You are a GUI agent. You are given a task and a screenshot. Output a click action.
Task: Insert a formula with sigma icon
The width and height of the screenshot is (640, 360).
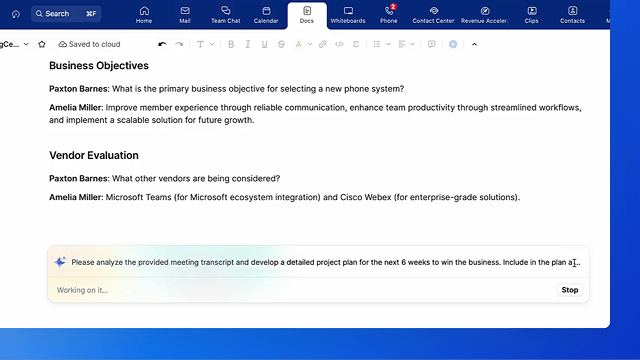[356, 44]
